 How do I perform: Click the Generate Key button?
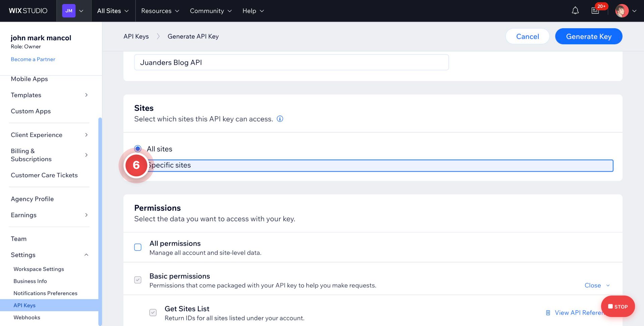[589, 36]
